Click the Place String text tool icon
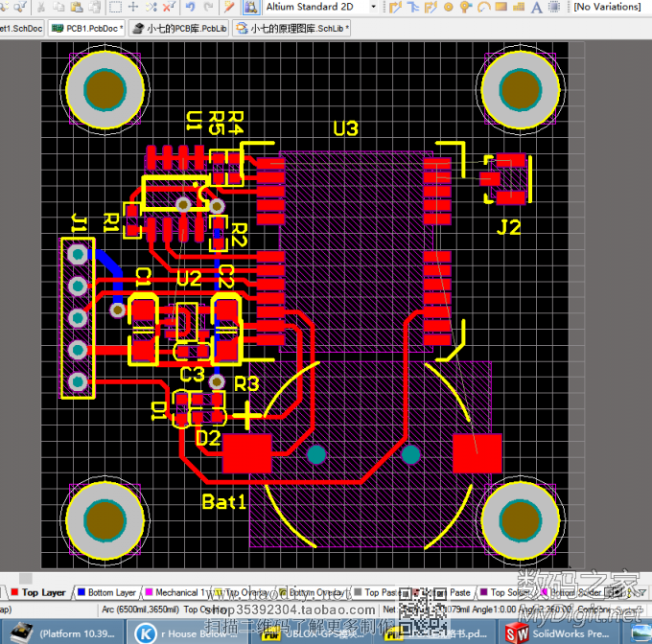This screenshot has width=652, height=644. (x=536, y=7)
